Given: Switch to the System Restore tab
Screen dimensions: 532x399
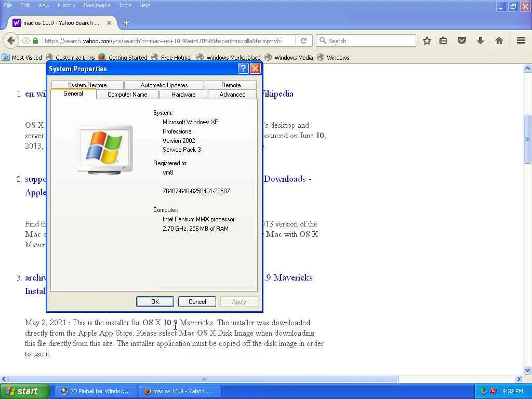Looking at the screenshot, I should 87,85.
